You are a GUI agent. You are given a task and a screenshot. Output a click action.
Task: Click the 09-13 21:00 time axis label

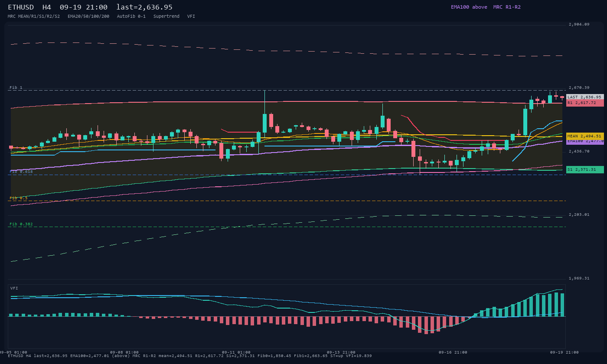341,352
